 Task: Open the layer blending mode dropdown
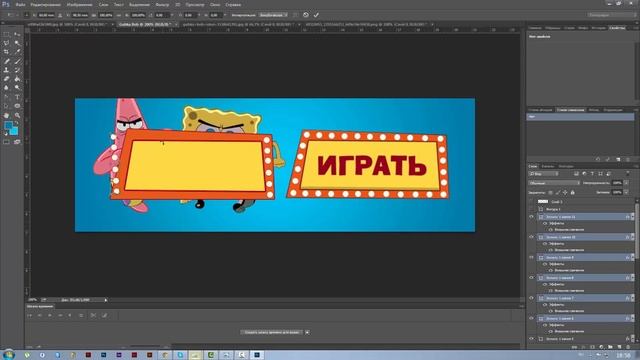coord(554,183)
